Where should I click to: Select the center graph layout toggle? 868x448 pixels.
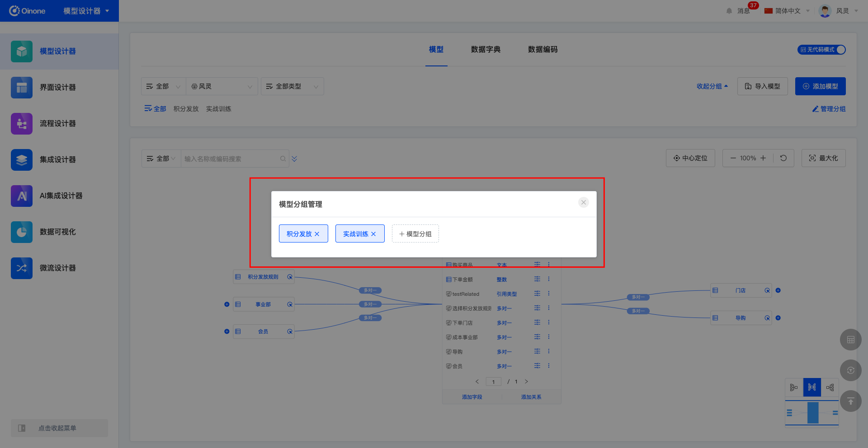coord(812,387)
